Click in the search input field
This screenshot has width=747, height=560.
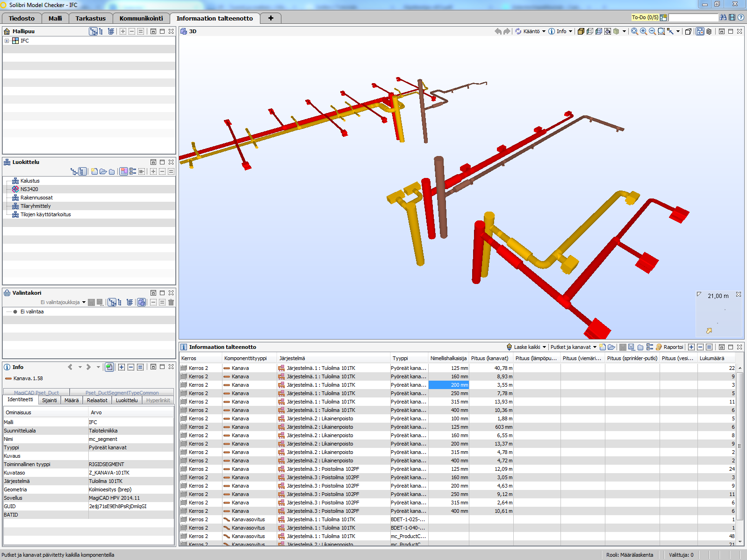coord(693,17)
